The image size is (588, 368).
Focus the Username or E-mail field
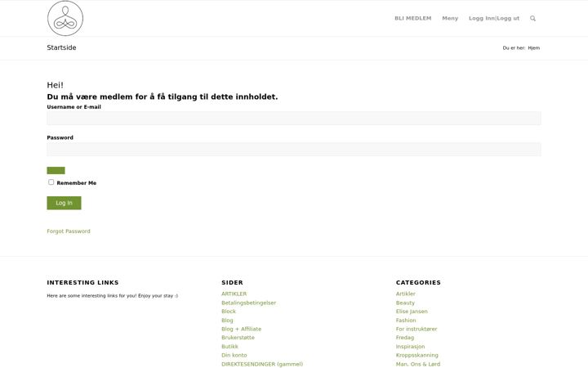tap(294, 119)
